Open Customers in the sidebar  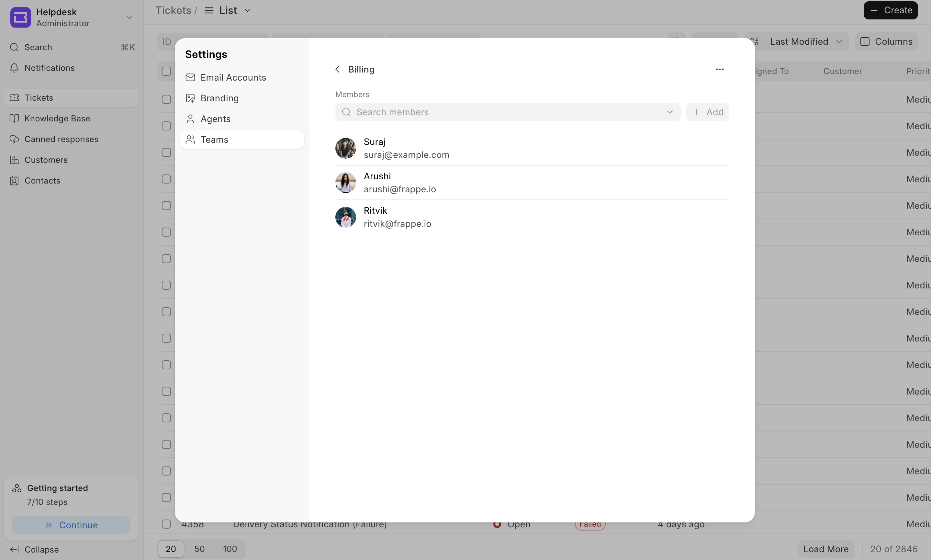click(x=46, y=160)
